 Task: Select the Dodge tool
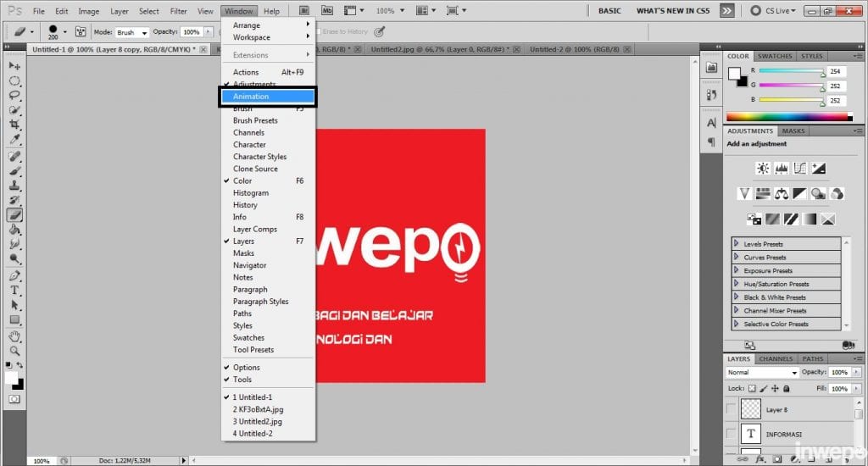click(x=14, y=258)
